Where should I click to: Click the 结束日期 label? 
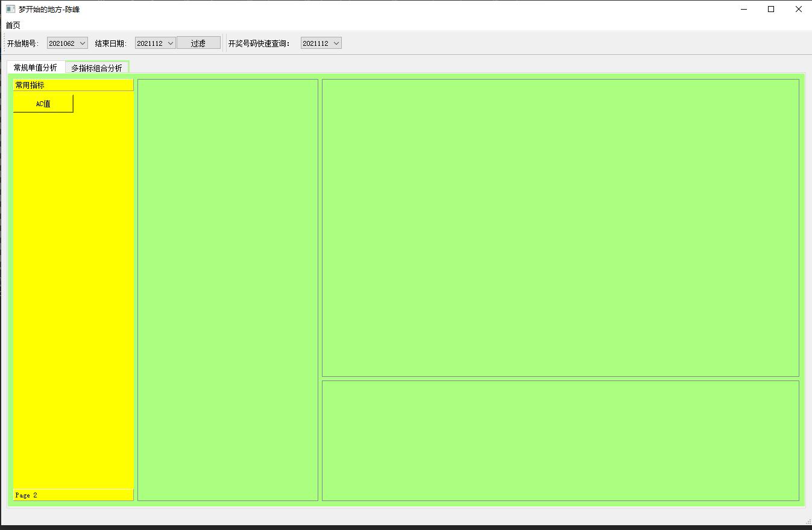(111, 43)
